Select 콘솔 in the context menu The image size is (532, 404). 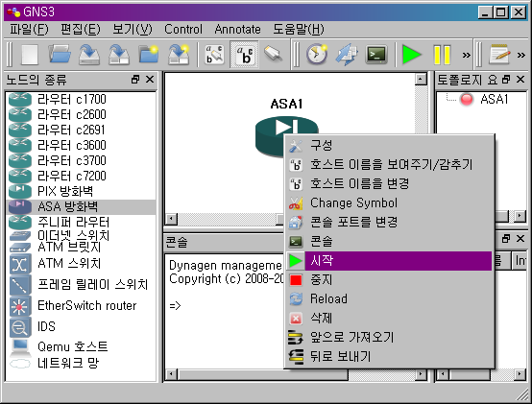click(x=389, y=241)
